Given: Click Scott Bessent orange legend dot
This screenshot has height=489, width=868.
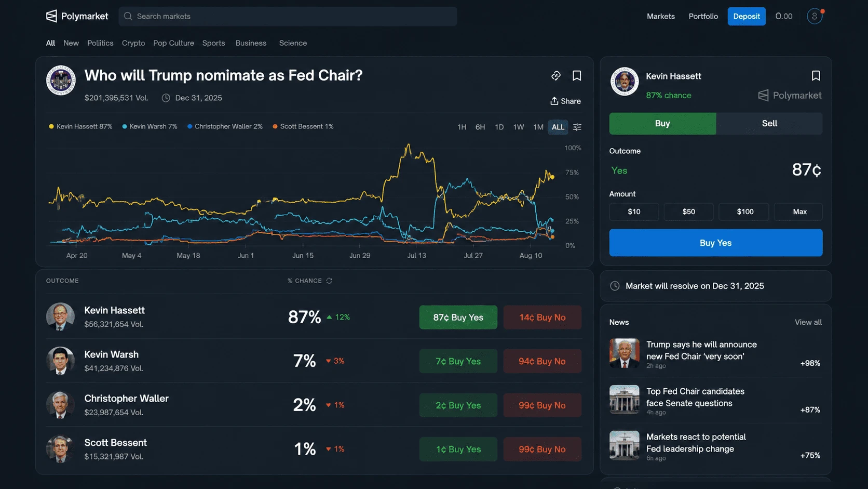Looking at the screenshot, I should coord(275,126).
